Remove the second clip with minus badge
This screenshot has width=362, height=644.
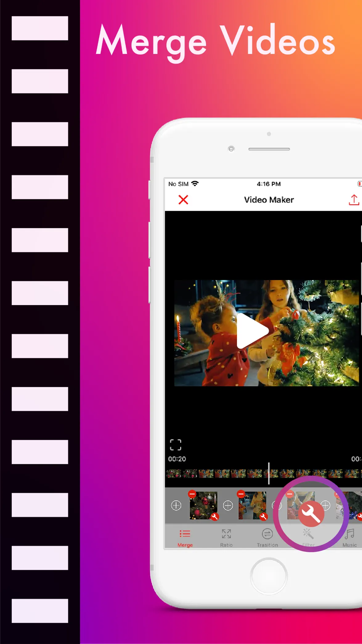point(241,494)
